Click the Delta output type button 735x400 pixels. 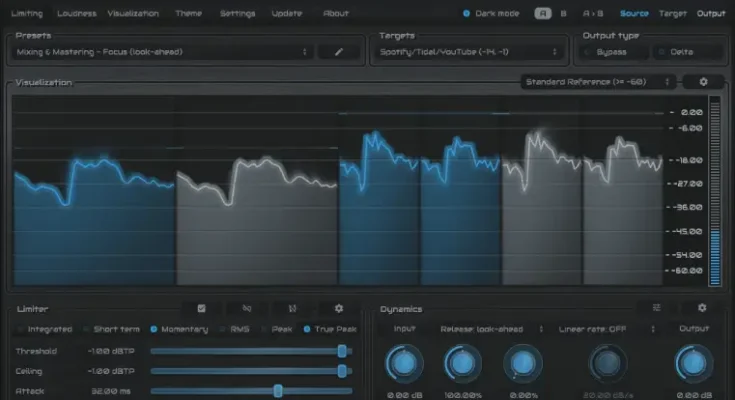point(686,52)
